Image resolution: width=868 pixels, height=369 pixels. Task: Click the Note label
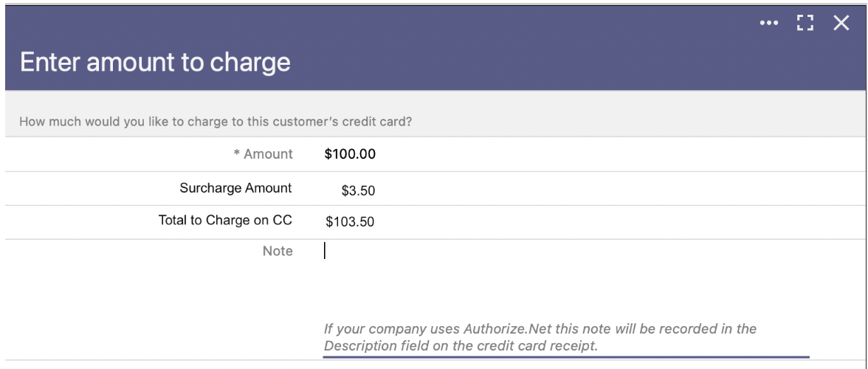(278, 251)
